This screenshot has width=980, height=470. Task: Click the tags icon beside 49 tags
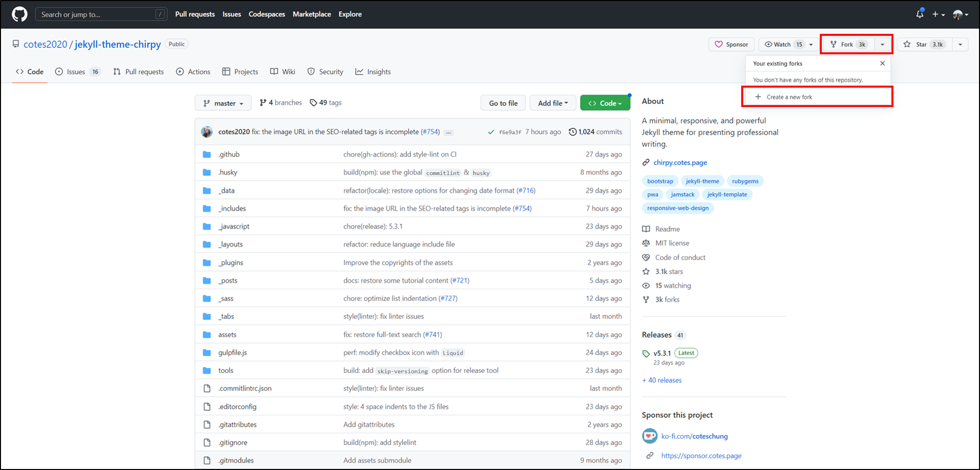(x=314, y=102)
